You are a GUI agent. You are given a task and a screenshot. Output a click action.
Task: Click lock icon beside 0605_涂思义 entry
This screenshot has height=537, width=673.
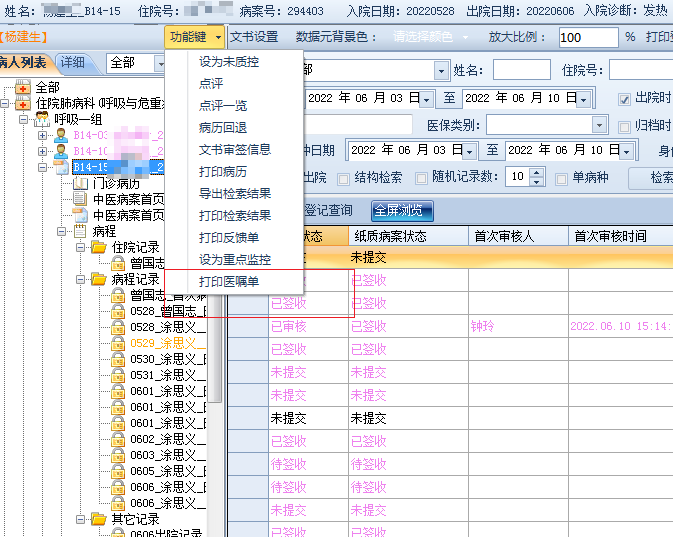pyautogui.click(x=118, y=471)
